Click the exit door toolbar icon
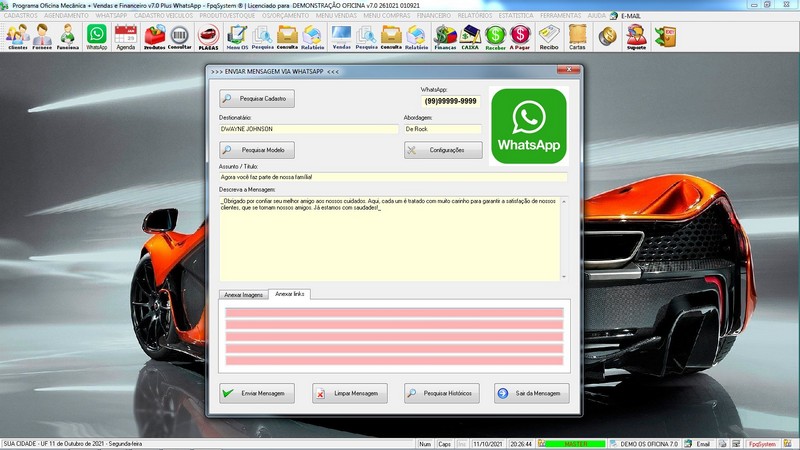Viewport: 800px width, 450px height. pyautogui.click(x=665, y=37)
